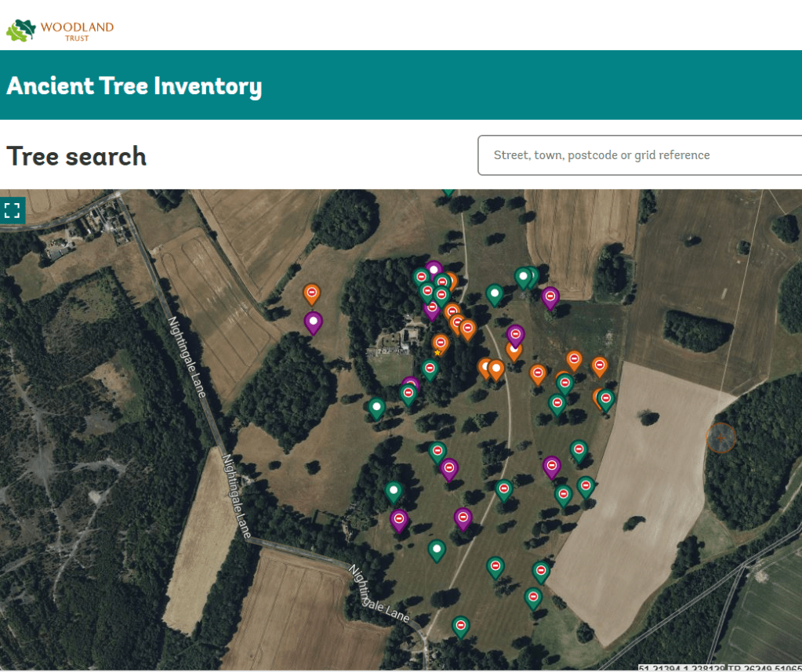
Task: Click the Woodland Trust oak leaf emblem
Action: point(21,30)
